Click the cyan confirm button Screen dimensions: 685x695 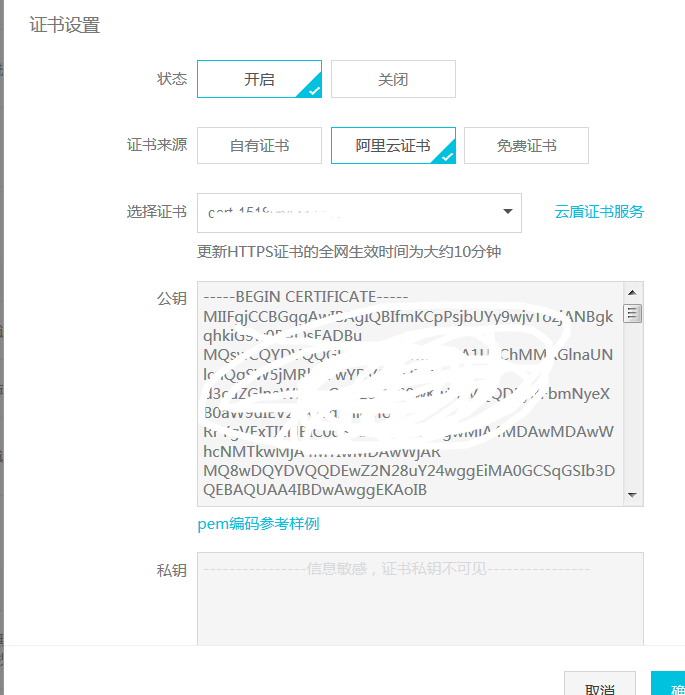coord(668,684)
